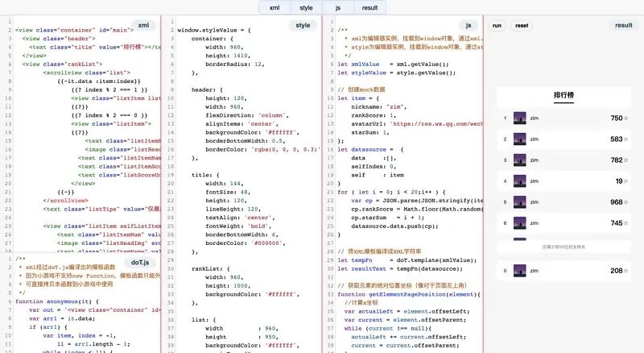Switch to the xml tab
Screen dimensions: 644x353
point(275,8)
